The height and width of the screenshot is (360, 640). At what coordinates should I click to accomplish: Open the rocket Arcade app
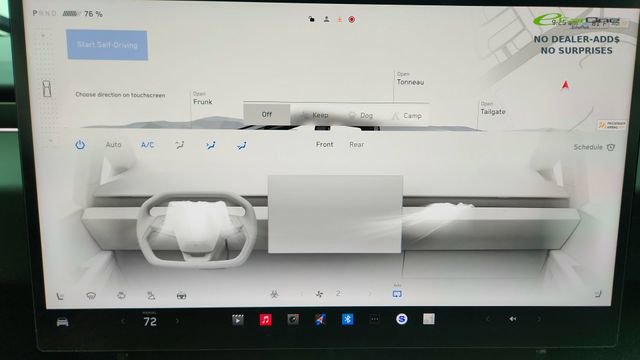[320, 319]
